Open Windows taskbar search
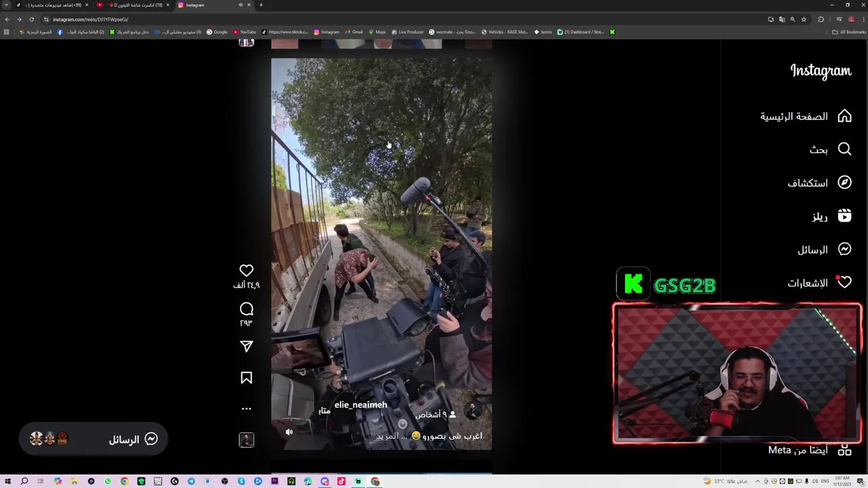The image size is (868, 488). (x=24, y=481)
